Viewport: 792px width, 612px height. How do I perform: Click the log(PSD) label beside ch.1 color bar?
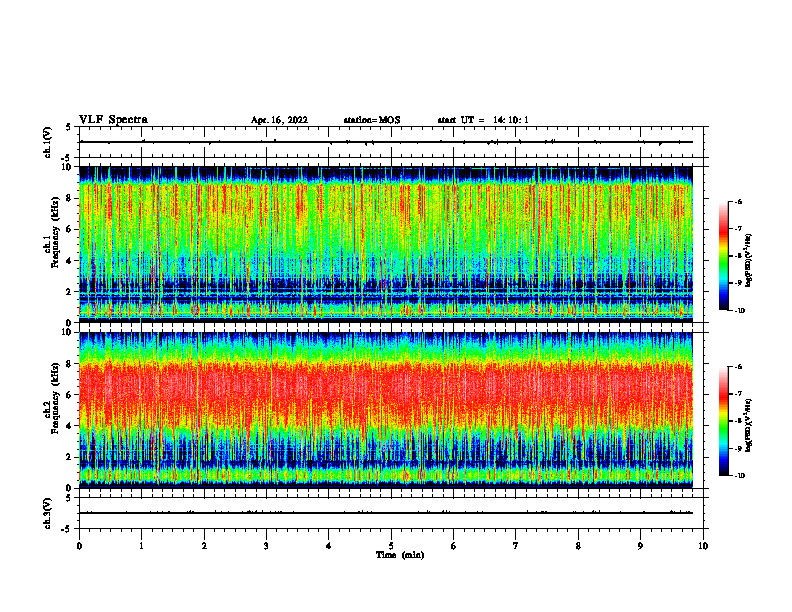coord(749,261)
